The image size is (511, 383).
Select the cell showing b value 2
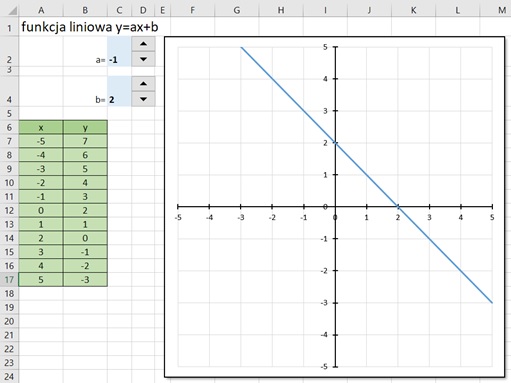pyautogui.click(x=119, y=91)
